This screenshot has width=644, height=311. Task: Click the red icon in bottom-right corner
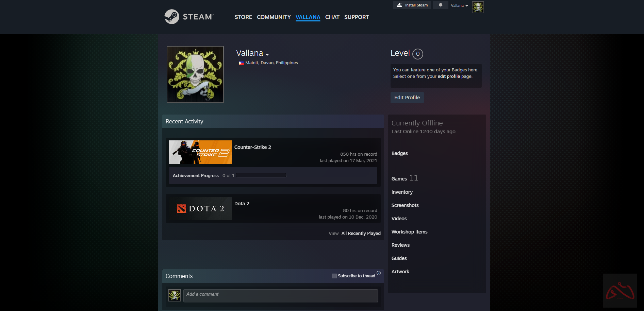coord(620,291)
